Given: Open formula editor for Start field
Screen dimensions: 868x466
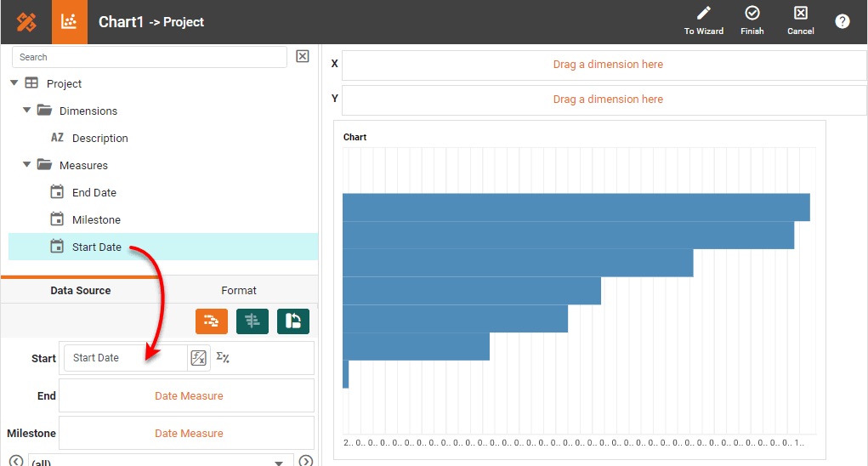Looking at the screenshot, I should pyautogui.click(x=198, y=358).
